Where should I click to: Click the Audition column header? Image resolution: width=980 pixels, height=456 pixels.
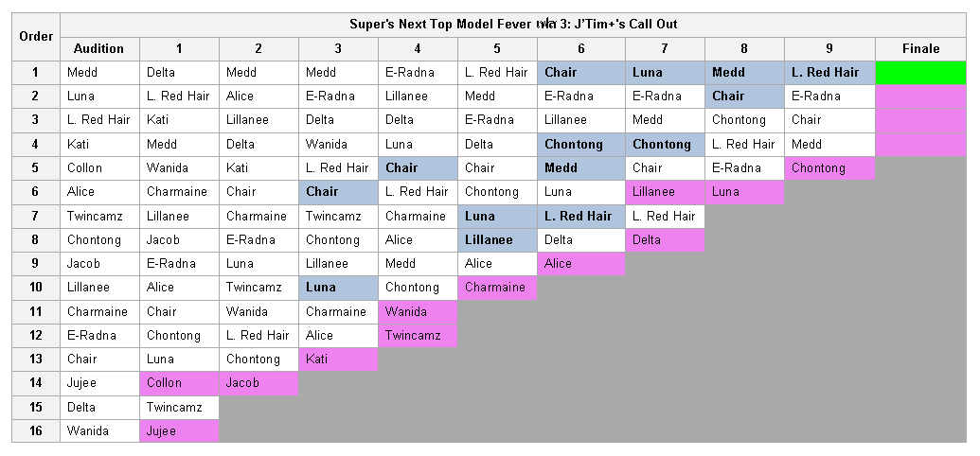(99, 49)
